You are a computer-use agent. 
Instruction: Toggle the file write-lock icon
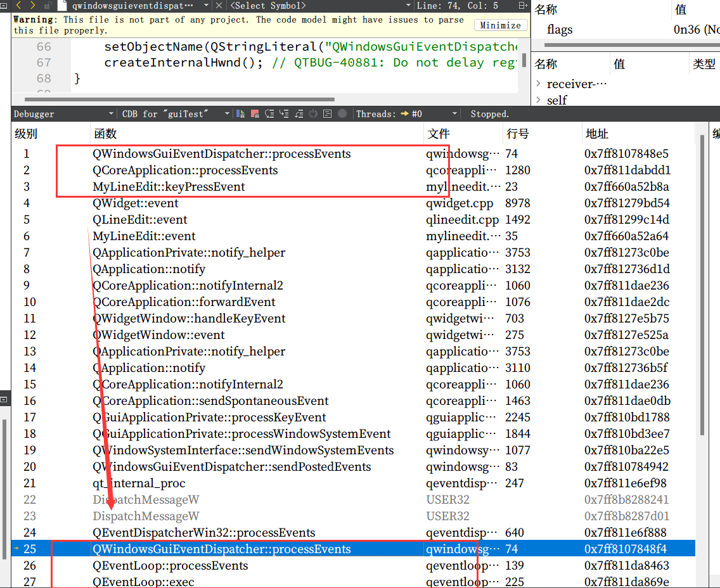pyautogui.click(x=48, y=6)
